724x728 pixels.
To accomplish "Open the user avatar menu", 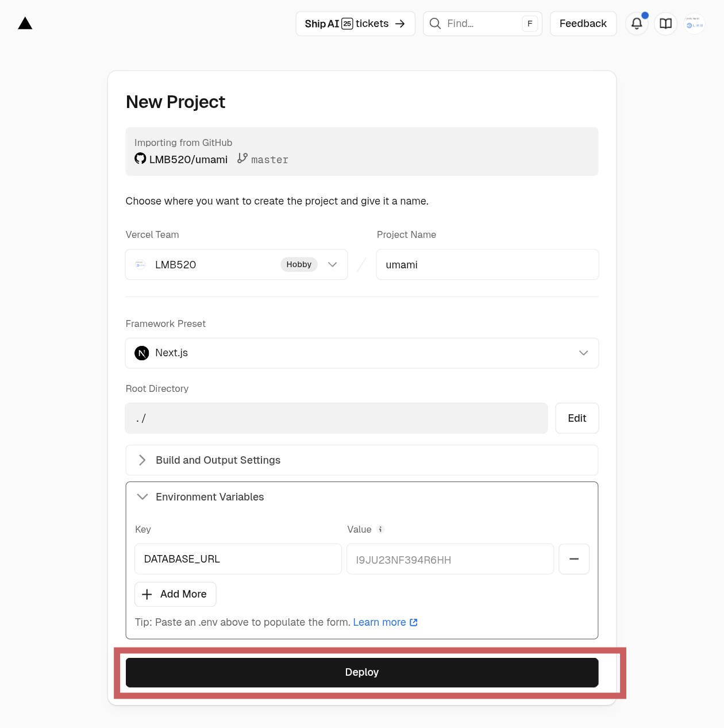I will pos(694,24).
